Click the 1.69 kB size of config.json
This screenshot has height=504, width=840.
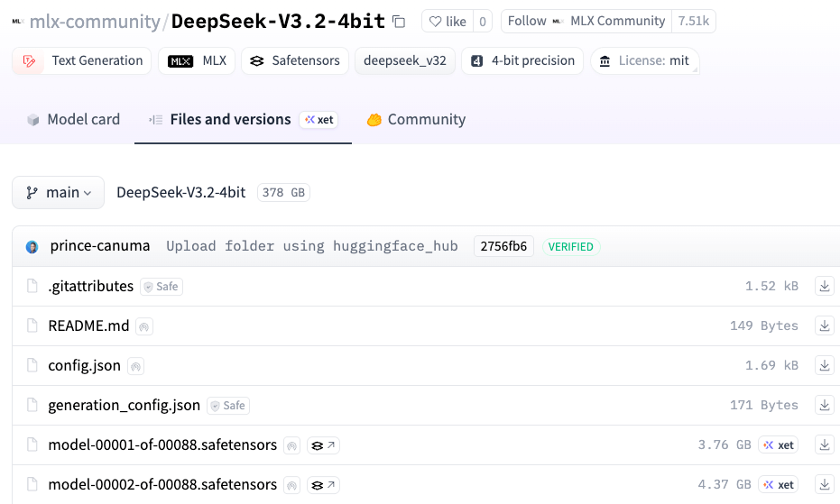[x=771, y=365]
